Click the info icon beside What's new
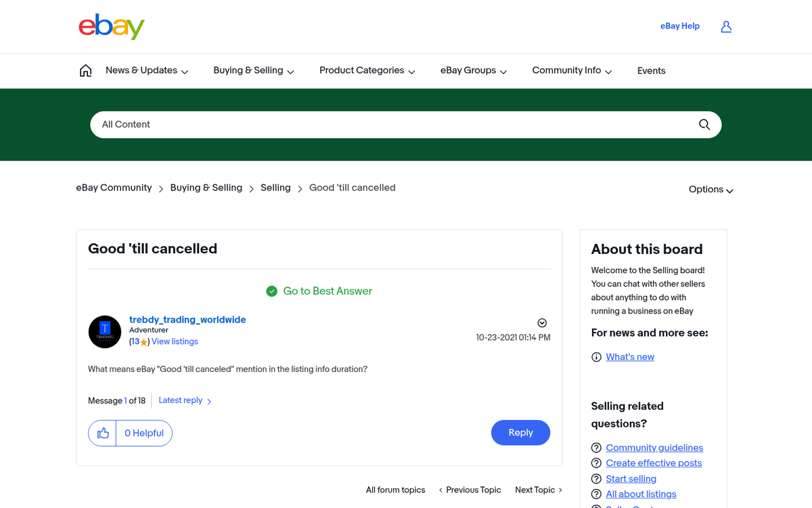 click(x=596, y=356)
